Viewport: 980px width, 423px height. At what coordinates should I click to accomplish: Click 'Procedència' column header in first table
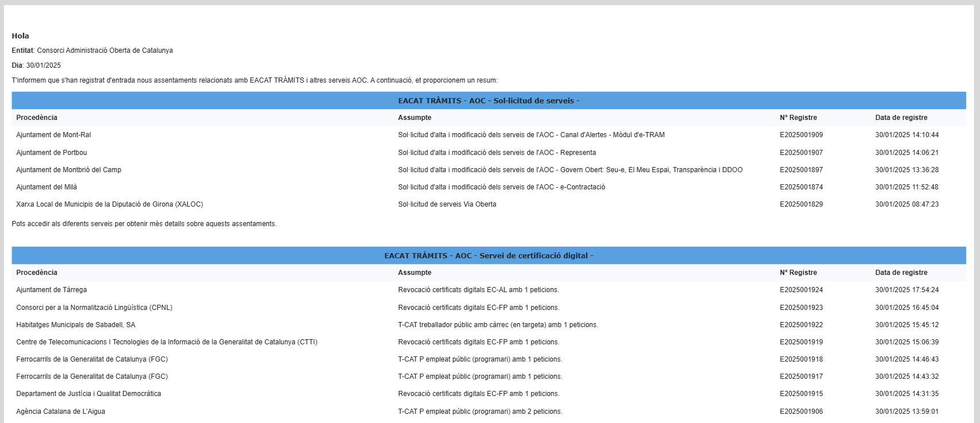37,118
